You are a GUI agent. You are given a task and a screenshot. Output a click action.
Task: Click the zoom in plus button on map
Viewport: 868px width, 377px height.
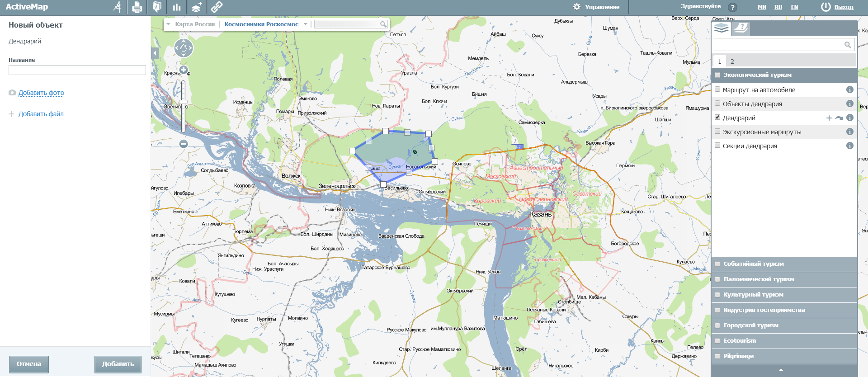point(184,70)
